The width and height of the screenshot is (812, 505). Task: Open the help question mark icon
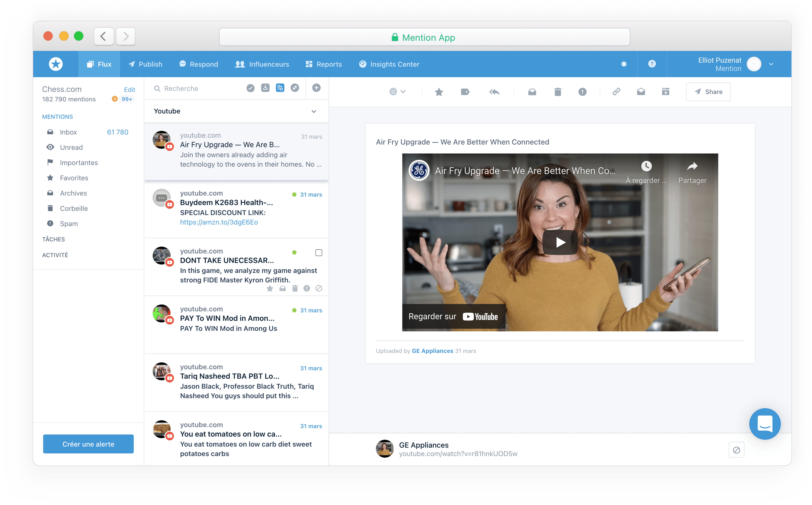tap(652, 64)
